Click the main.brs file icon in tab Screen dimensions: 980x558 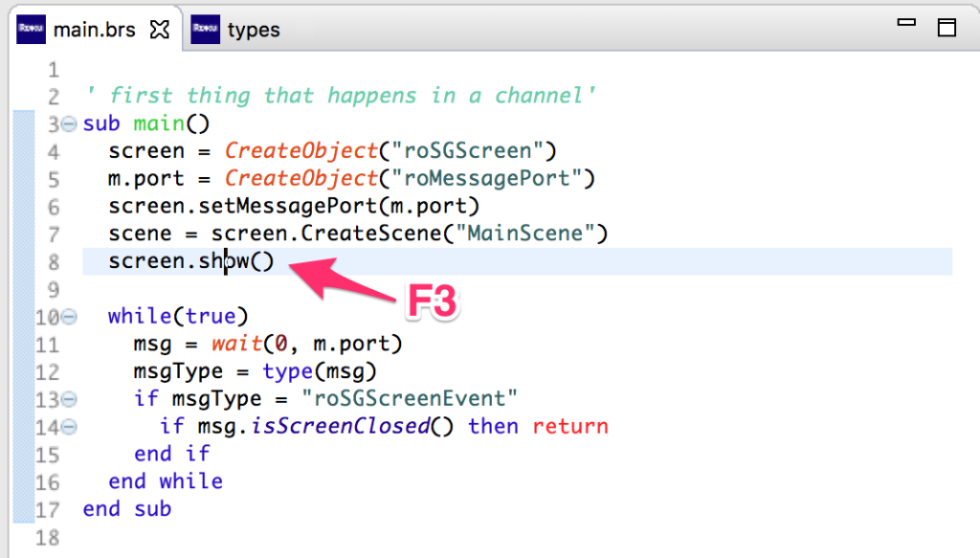(x=32, y=29)
